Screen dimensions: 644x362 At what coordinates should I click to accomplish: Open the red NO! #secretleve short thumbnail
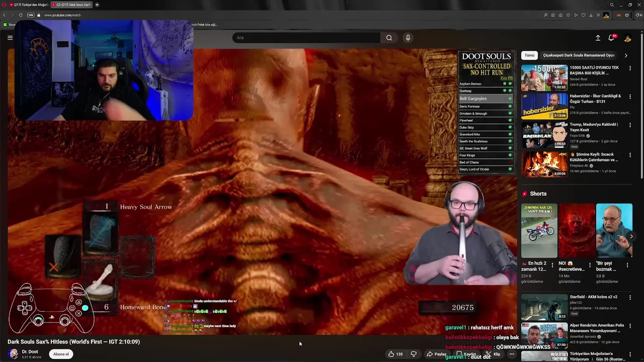tap(577, 231)
